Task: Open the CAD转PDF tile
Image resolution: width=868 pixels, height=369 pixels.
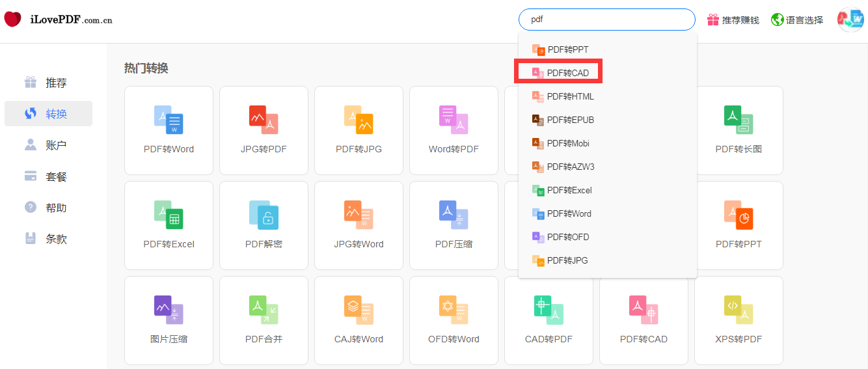Action: click(x=549, y=310)
